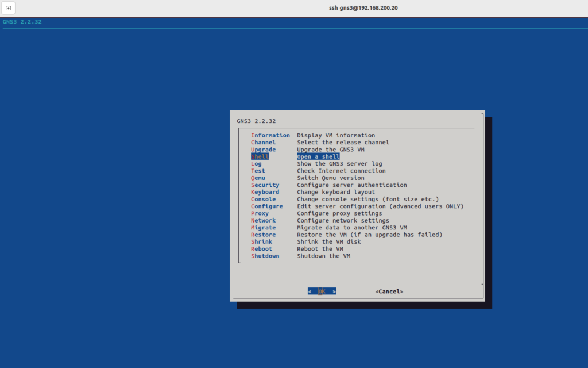
Task: Open Security server authentication entry
Action: (x=265, y=185)
